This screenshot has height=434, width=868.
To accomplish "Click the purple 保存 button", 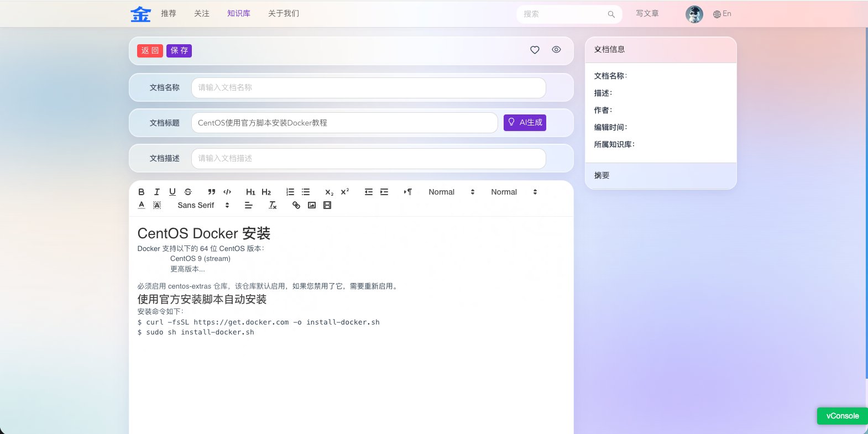I will point(179,51).
